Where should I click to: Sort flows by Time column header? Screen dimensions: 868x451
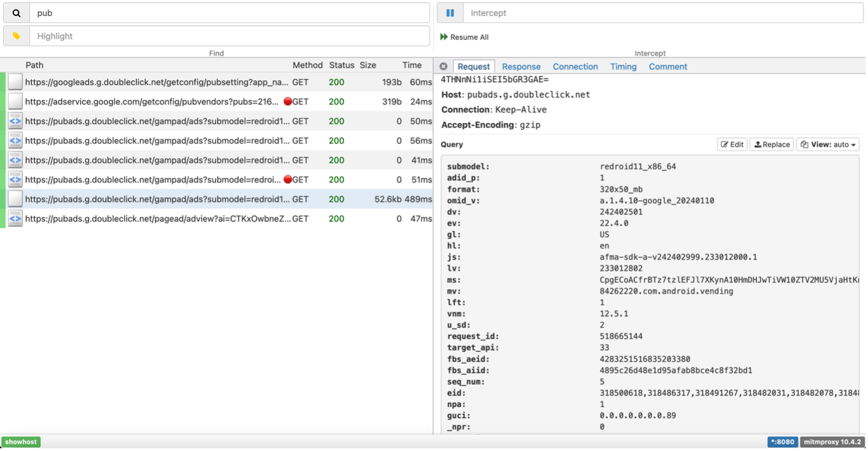(412, 65)
